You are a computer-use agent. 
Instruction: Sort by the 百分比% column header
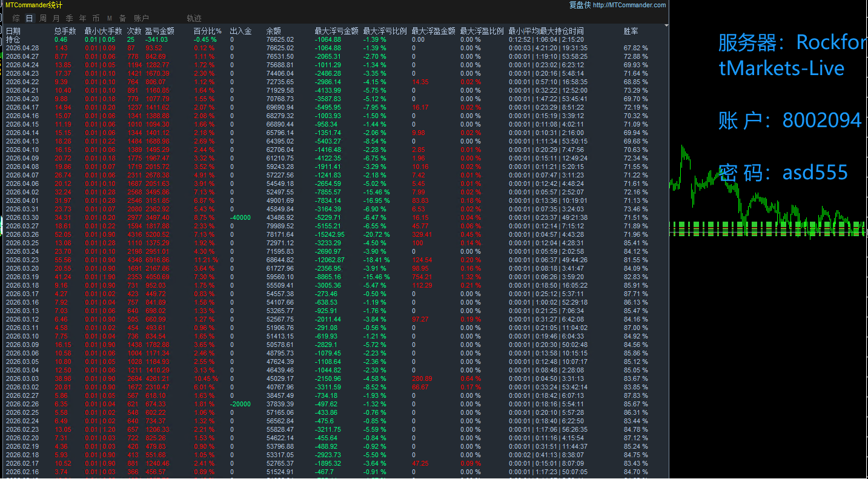point(208,31)
